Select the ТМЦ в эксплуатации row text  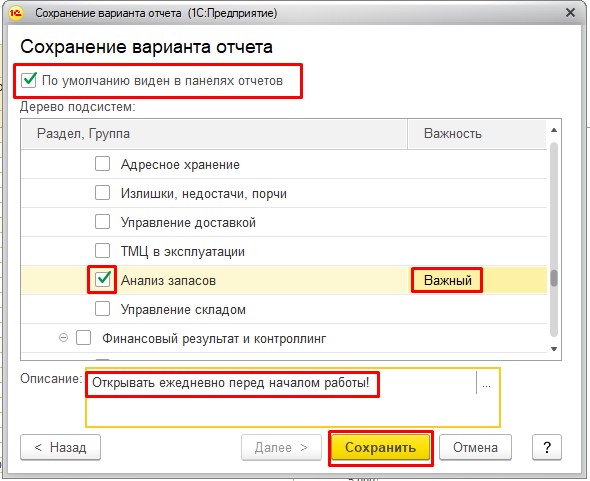(x=182, y=251)
